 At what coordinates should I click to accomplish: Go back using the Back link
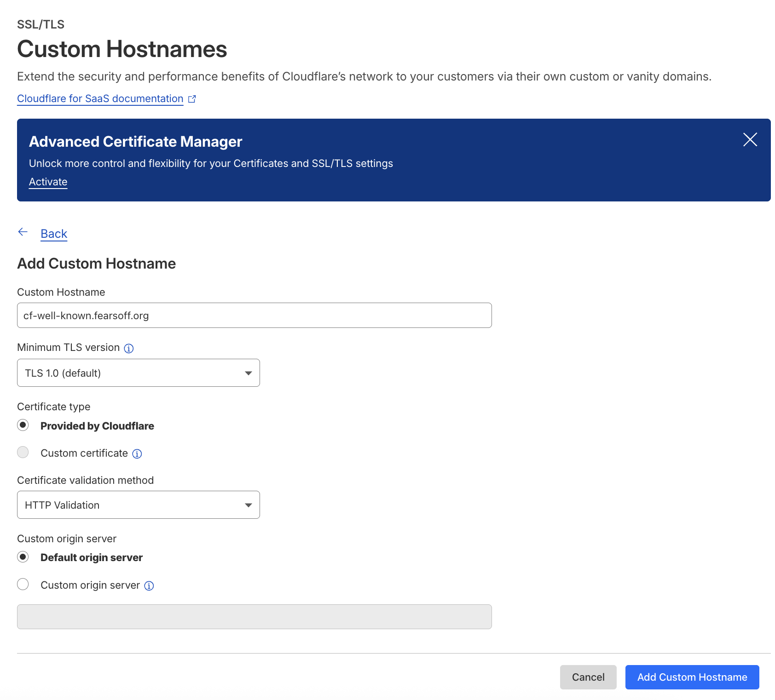tap(54, 234)
